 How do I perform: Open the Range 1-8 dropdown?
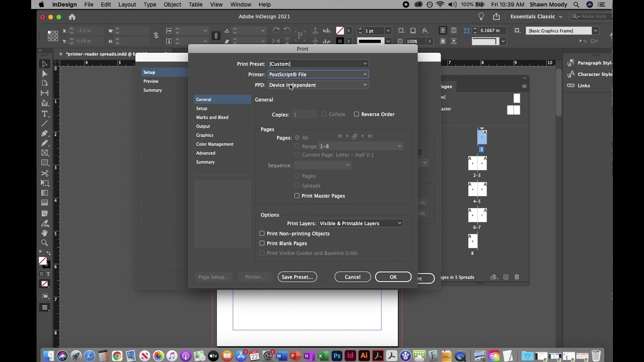tap(361, 146)
